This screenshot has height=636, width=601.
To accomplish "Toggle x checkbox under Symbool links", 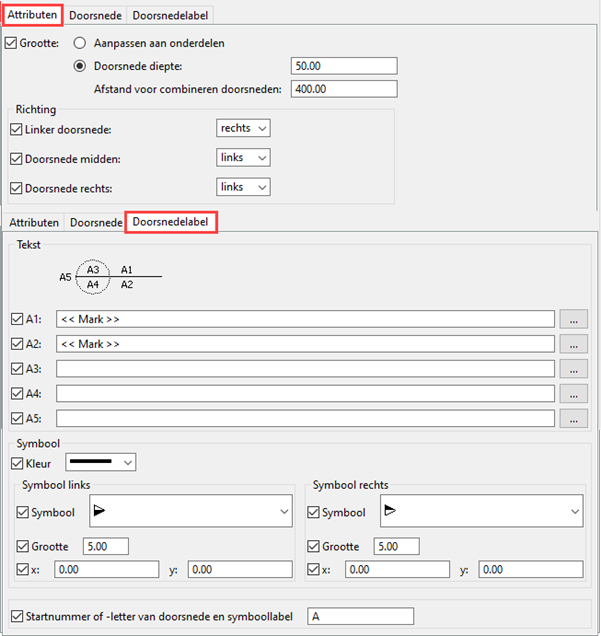I will 23,569.
